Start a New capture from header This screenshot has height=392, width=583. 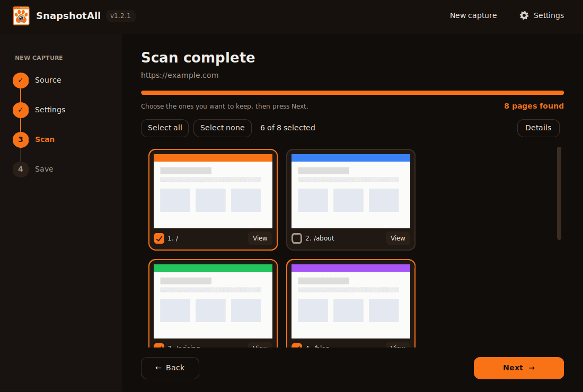click(x=473, y=15)
